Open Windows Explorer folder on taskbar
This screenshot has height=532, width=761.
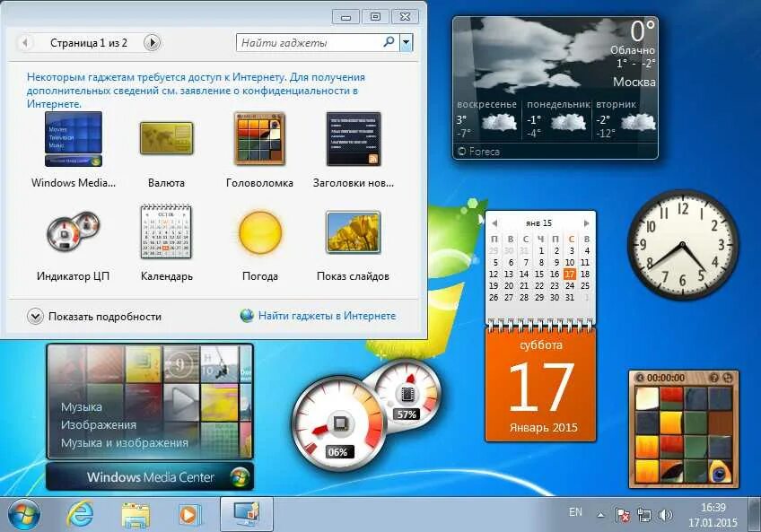click(135, 515)
